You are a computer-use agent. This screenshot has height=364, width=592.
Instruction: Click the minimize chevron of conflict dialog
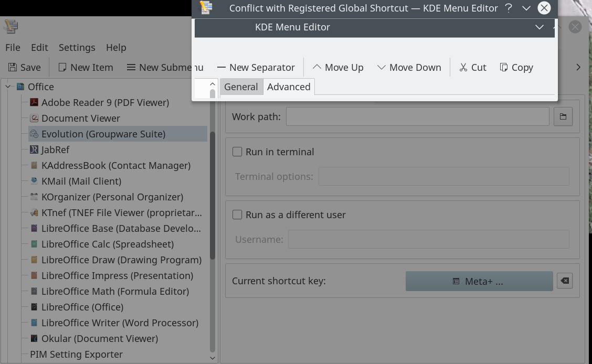point(526,8)
